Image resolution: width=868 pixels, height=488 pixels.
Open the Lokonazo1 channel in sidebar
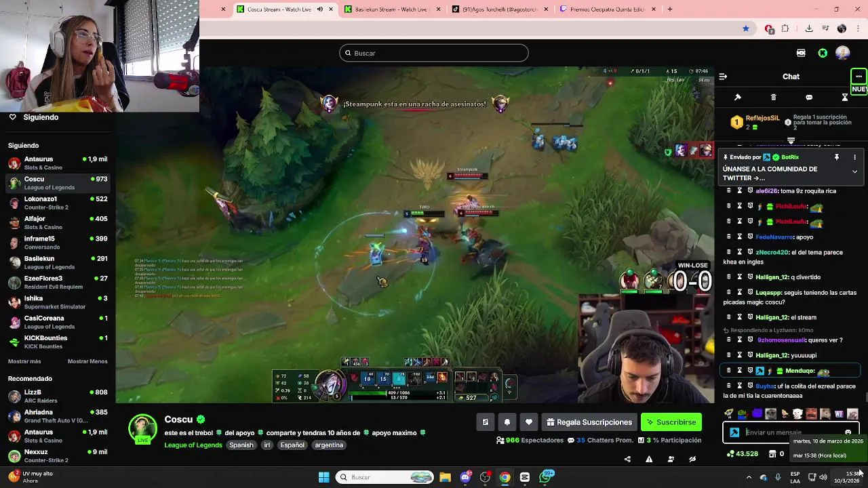coord(58,203)
